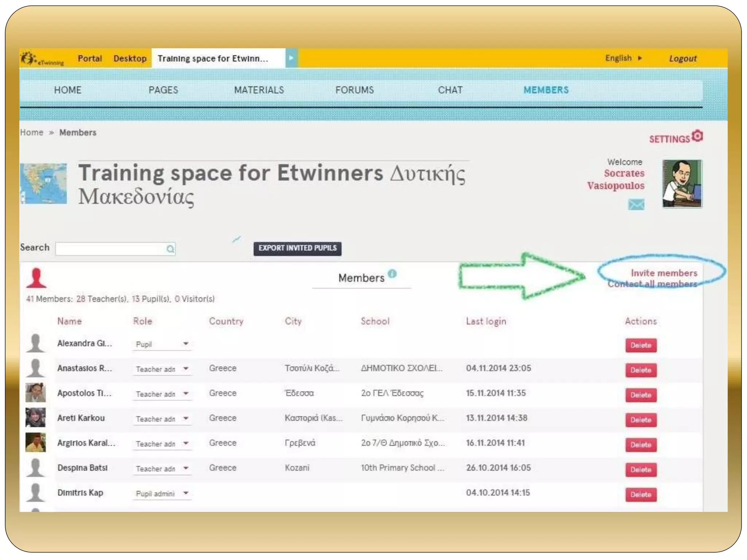Image resolution: width=747 pixels, height=560 pixels.
Task: Click the magnifier search icon
Action: click(x=170, y=249)
